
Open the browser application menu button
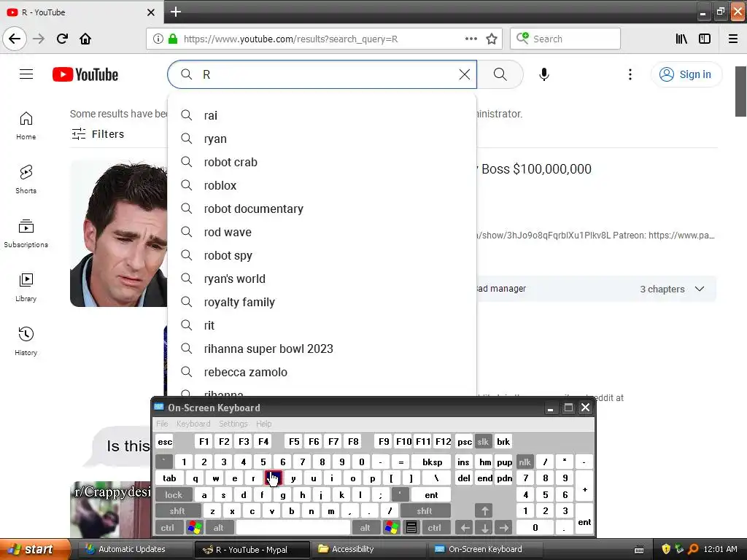point(733,39)
